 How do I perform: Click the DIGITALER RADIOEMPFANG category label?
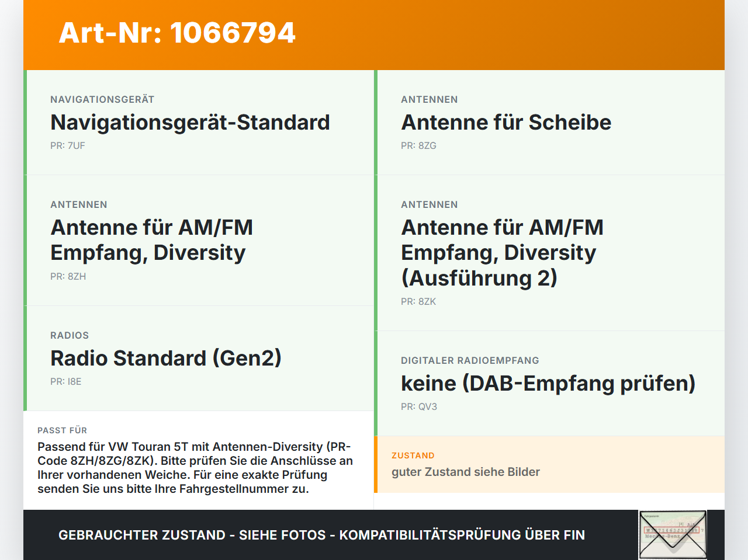pos(470,360)
